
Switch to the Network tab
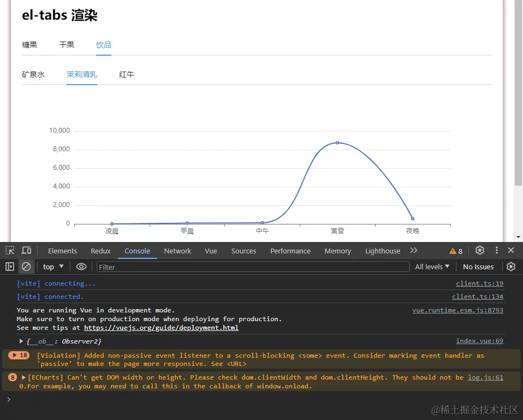pos(177,251)
